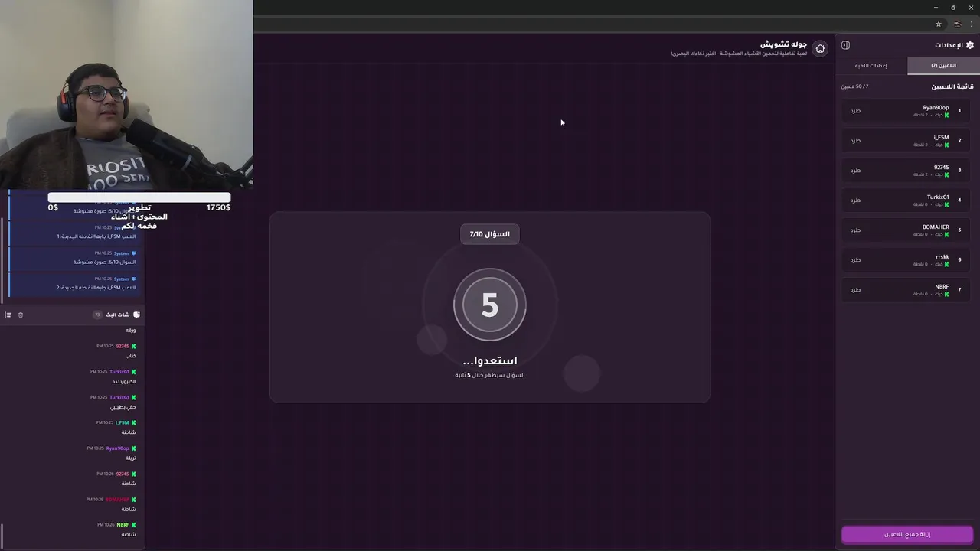The width and height of the screenshot is (980, 551).
Task: Click the Kick icon beside i_FSM player
Action: pos(947,145)
